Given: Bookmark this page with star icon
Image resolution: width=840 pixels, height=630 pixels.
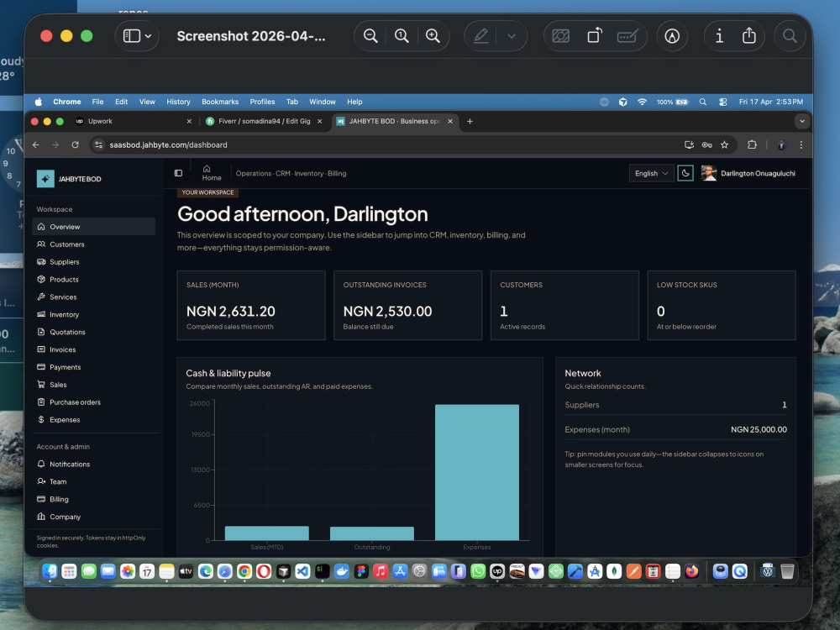Looking at the screenshot, I should [724, 144].
